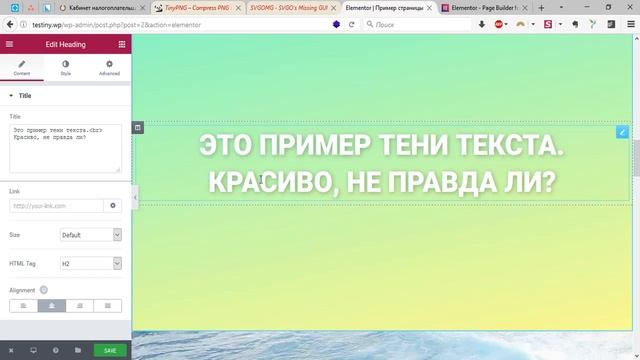Click the Link URL input field
The width and height of the screenshot is (640, 360).
tap(56, 206)
